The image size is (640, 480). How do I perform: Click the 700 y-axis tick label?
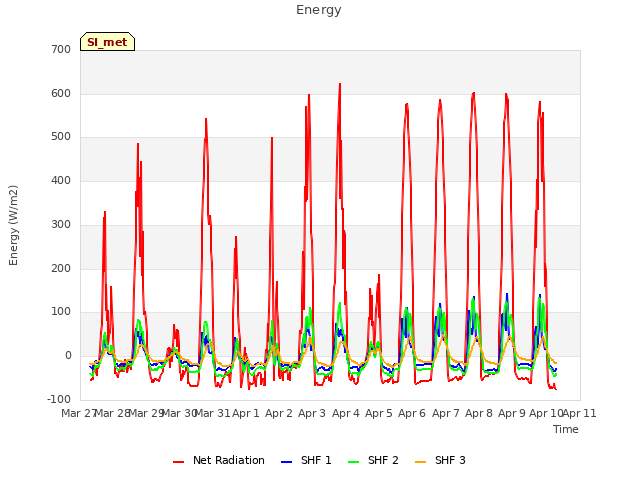pos(61,50)
